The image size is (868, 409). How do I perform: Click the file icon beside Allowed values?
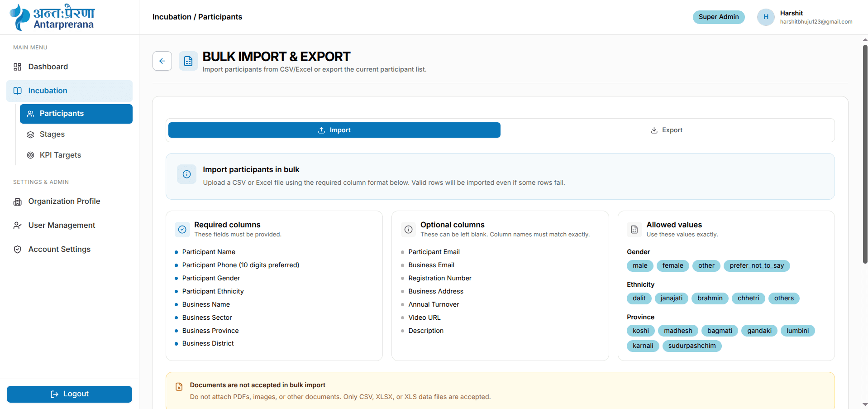point(634,230)
